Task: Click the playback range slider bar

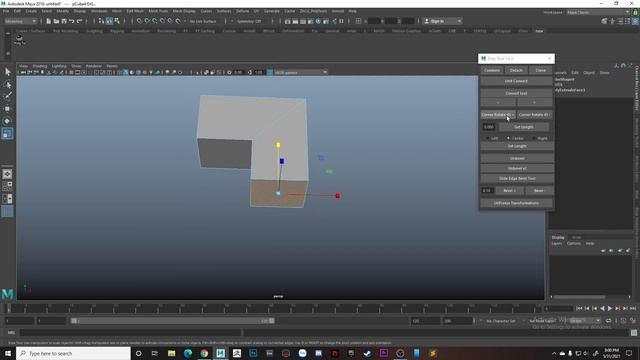Action: [172, 321]
